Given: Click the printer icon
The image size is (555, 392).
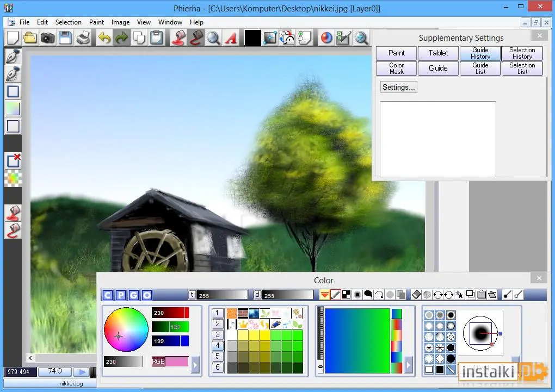Looking at the screenshot, I should coord(83,38).
